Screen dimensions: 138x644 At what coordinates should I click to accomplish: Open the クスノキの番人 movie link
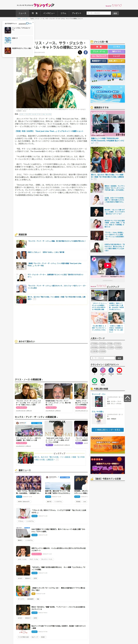(x=98, y=412)
